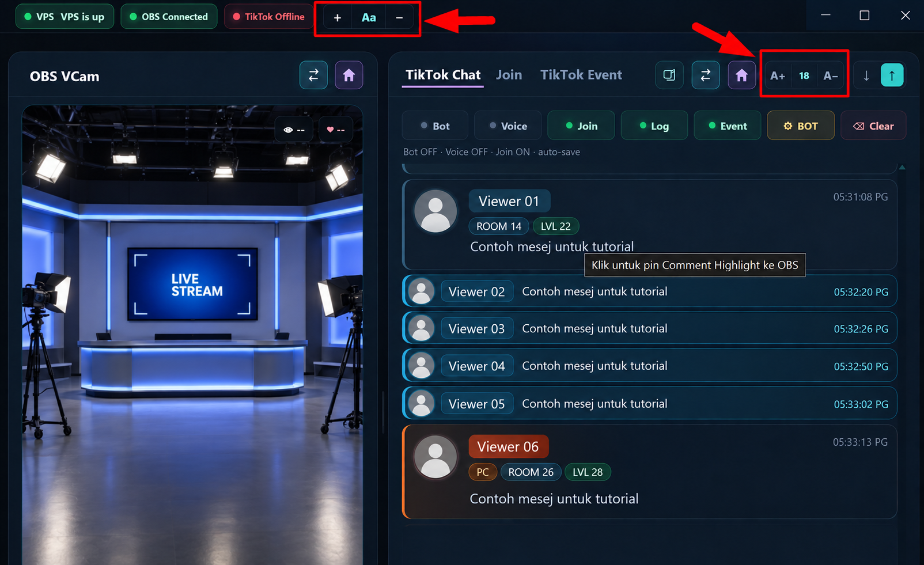
Task: Click the swap icon in TikTok Chat header
Action: pos(706,75)
